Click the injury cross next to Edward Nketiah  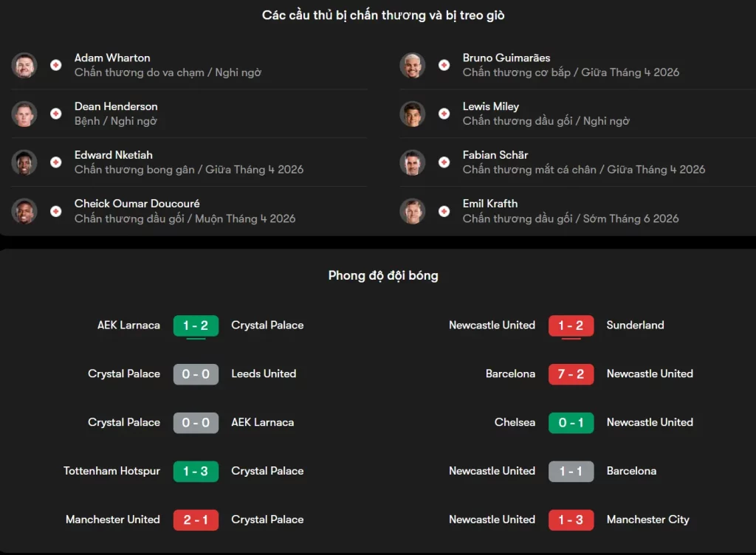pyautogui.click(x=55, y=162)
